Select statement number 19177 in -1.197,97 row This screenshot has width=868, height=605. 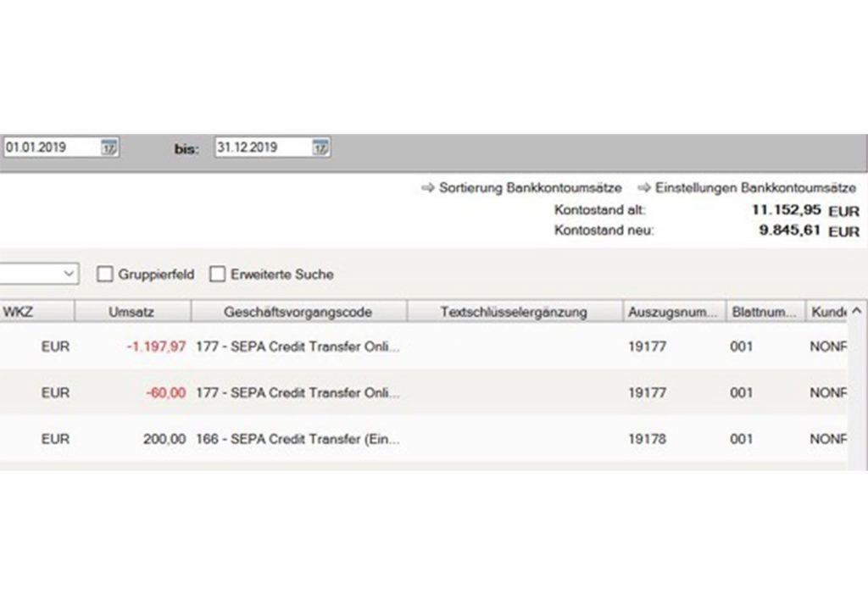point(647,347)
